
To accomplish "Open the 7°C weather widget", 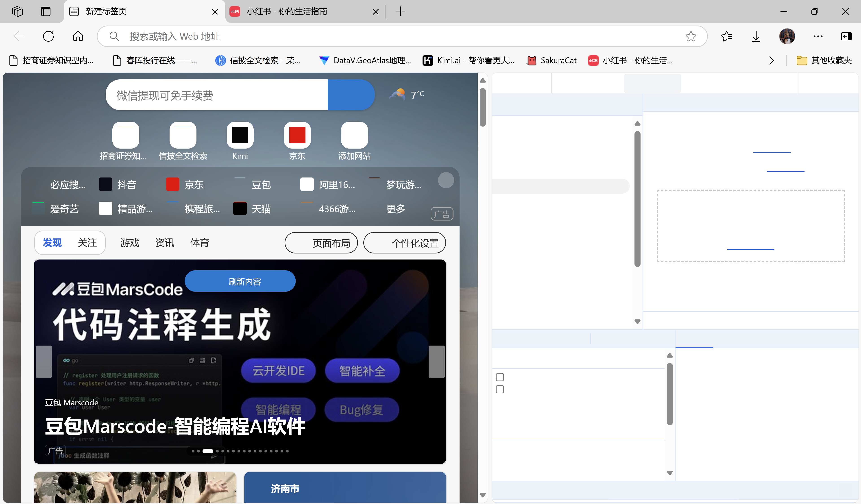I will [x=407, y=95].
